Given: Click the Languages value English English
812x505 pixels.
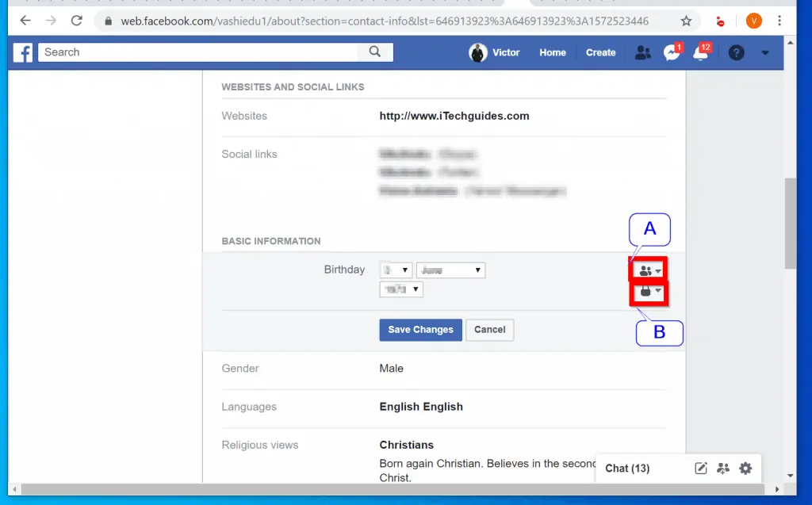Looking at the screenshot, I should 421,407.
